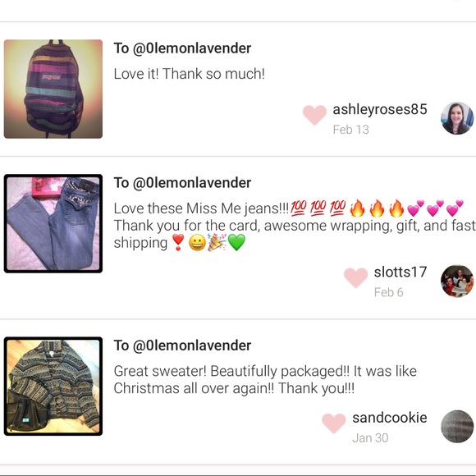Click the Jan 30 date label
The width and height of the screenshot is (476, 476).
(x=370, y=437)
